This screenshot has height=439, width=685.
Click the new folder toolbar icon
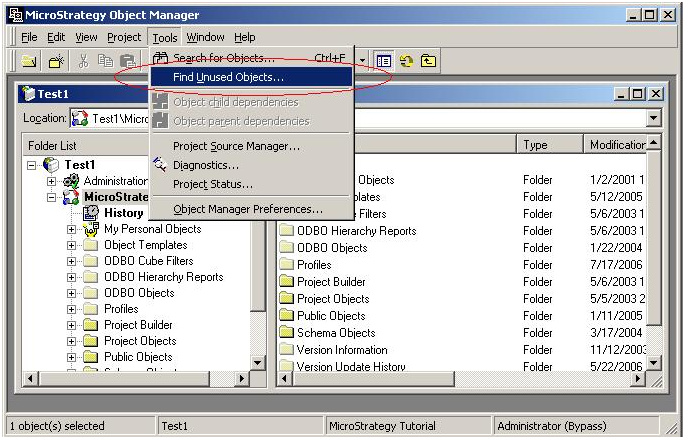[x=56, y=61]
